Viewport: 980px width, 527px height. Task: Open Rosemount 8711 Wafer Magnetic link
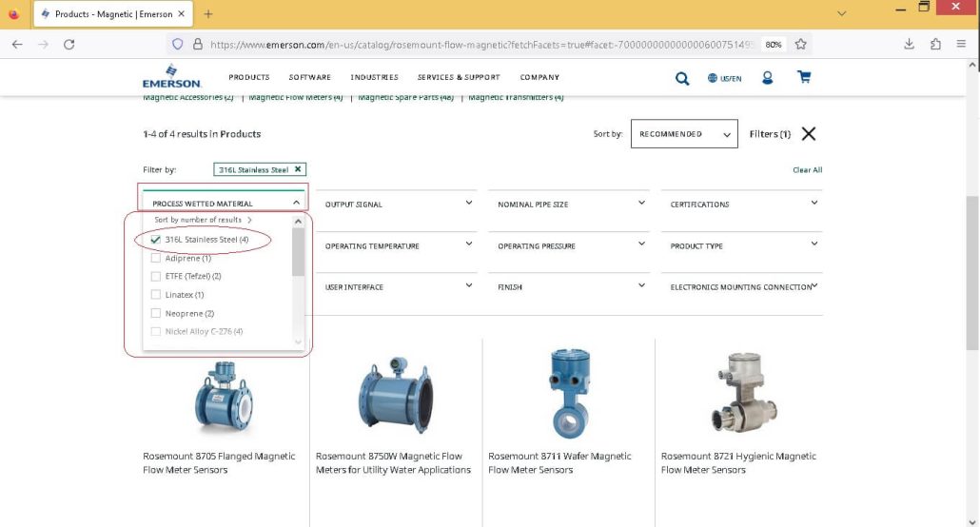(x=559, y=462)
